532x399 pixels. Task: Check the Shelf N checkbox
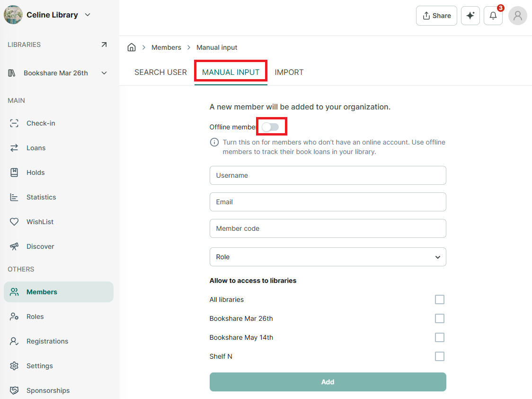(440, 356)
